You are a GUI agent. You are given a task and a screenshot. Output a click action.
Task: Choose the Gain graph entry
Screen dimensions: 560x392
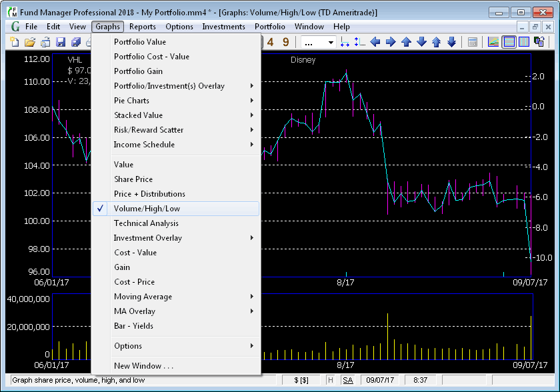(x=176, y=267)
